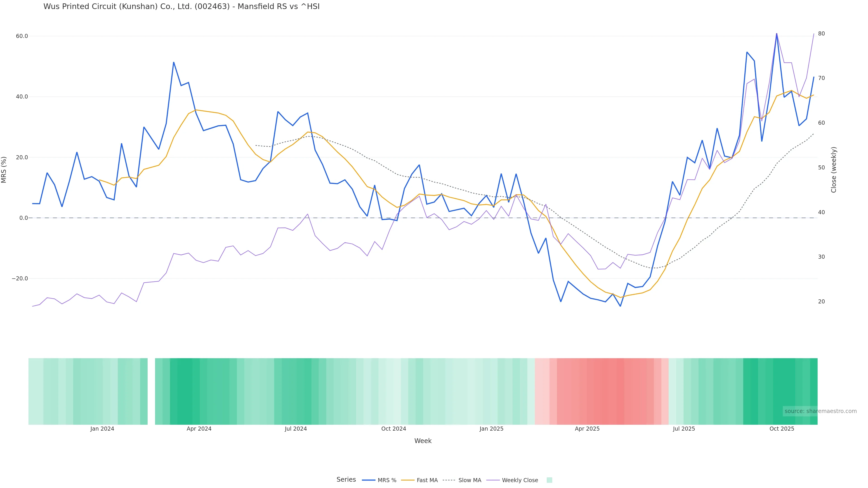This screenshot has width=868, height=488.
Task: Click the dotted Slow MA line icon in legend
Action: click(x=449, y=480)
